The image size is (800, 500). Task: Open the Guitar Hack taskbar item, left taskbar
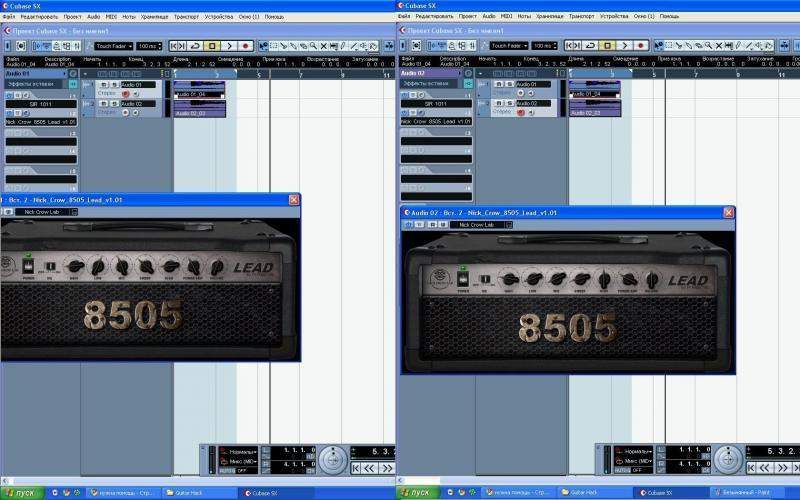click(x=199, y=493)
